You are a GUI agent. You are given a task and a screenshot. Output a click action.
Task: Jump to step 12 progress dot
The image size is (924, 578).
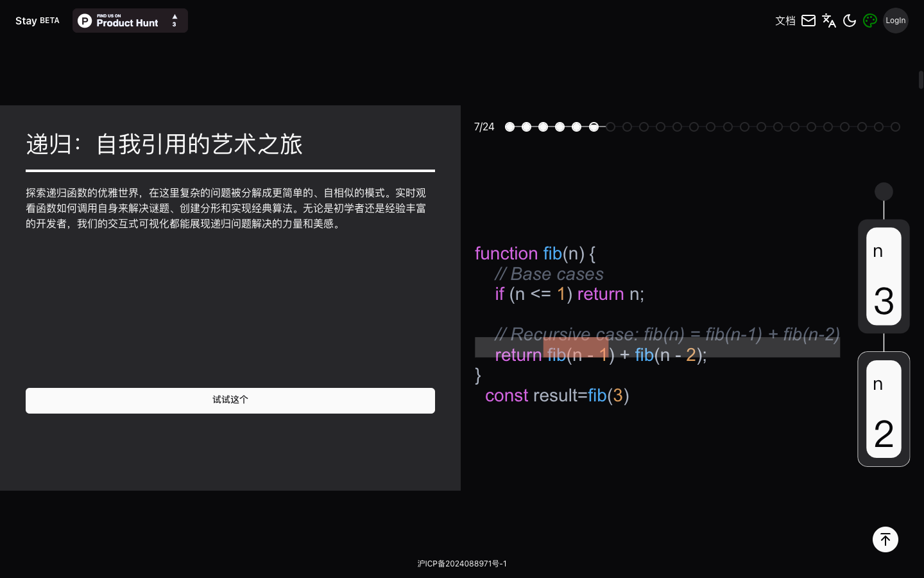(x=694, y=127)
